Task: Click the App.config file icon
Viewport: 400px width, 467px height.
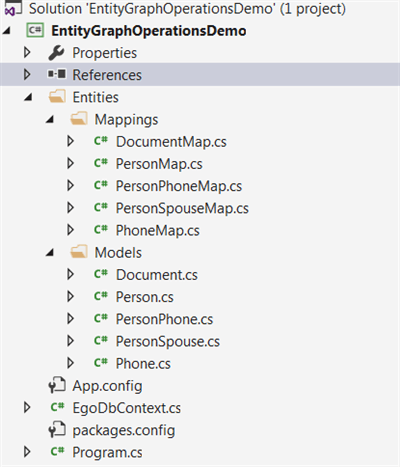Action: pos(57,385)
